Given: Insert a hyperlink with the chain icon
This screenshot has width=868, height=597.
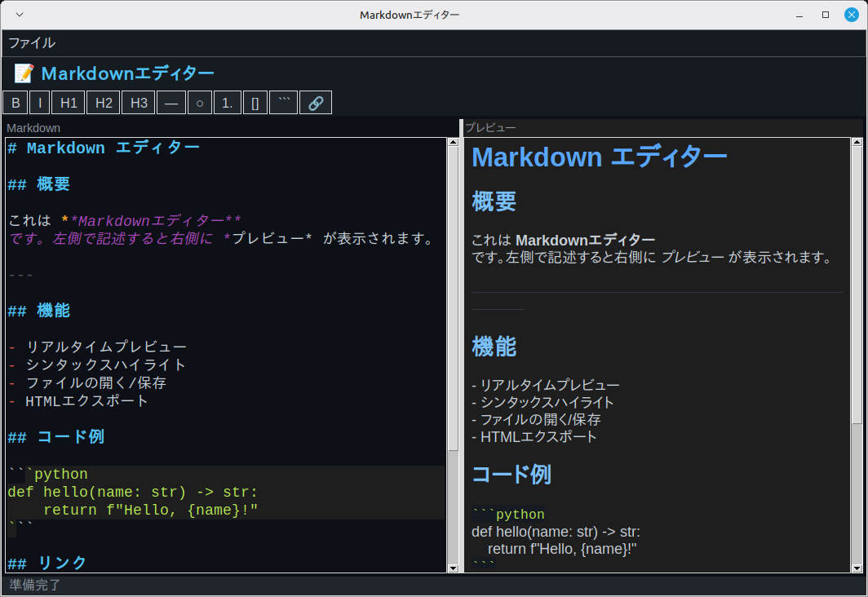Looking at the screenshot, I should 316,103.
